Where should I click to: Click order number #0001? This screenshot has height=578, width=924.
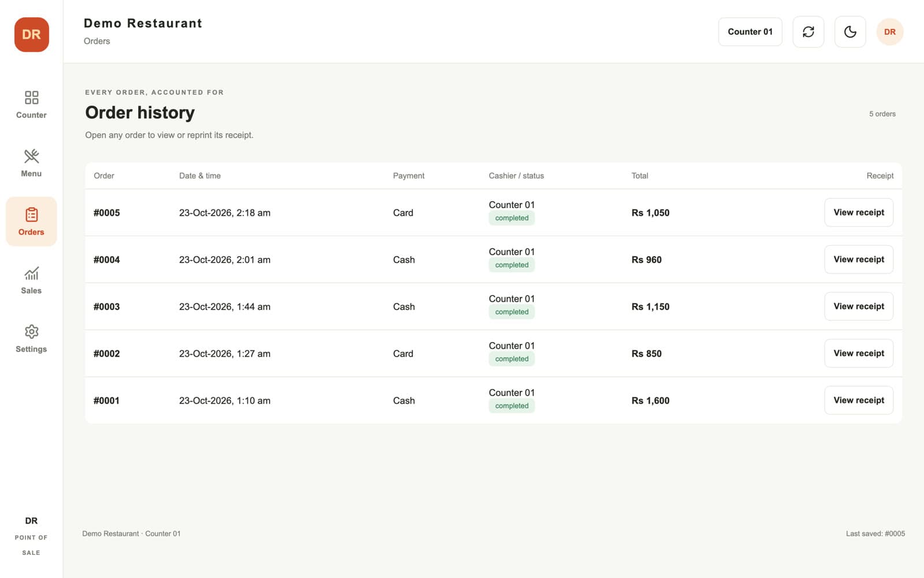(x=107, y=401)
